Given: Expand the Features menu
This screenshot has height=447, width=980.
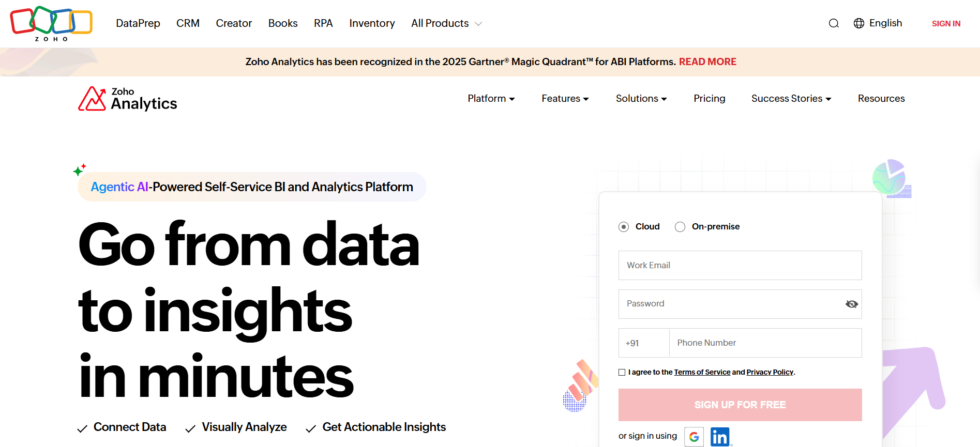Looking at the screenshot, I should click(565, 98).
